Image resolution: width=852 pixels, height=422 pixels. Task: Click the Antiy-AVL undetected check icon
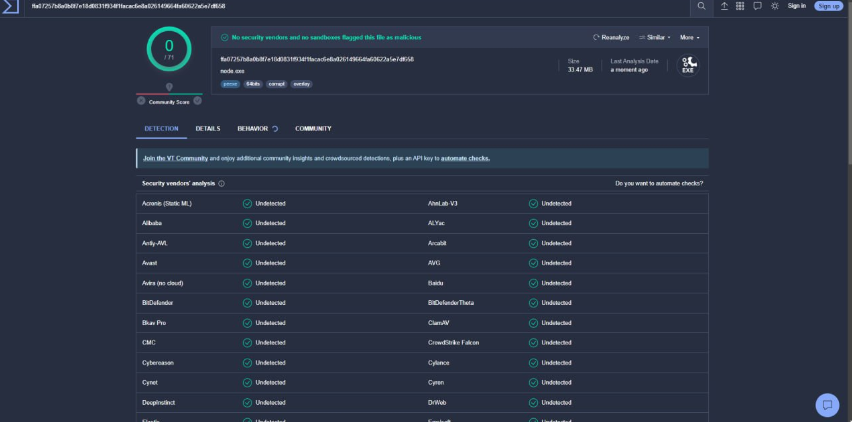[x=247, y=243]
